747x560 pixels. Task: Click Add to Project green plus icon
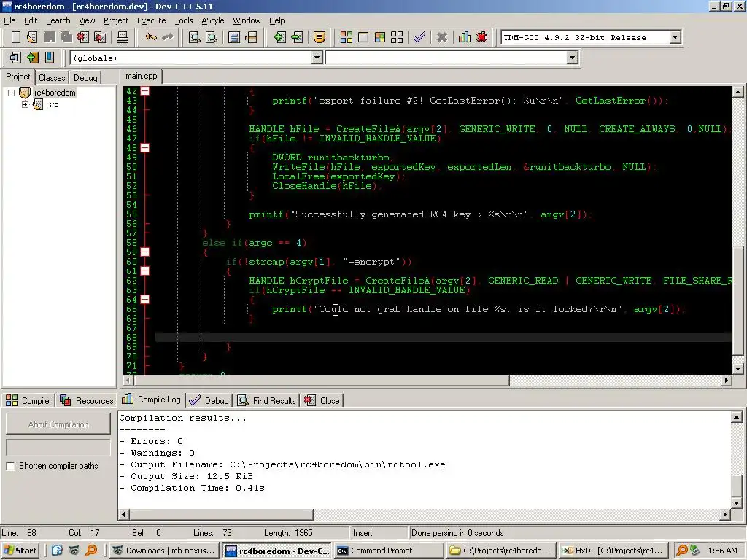[279, 37]
